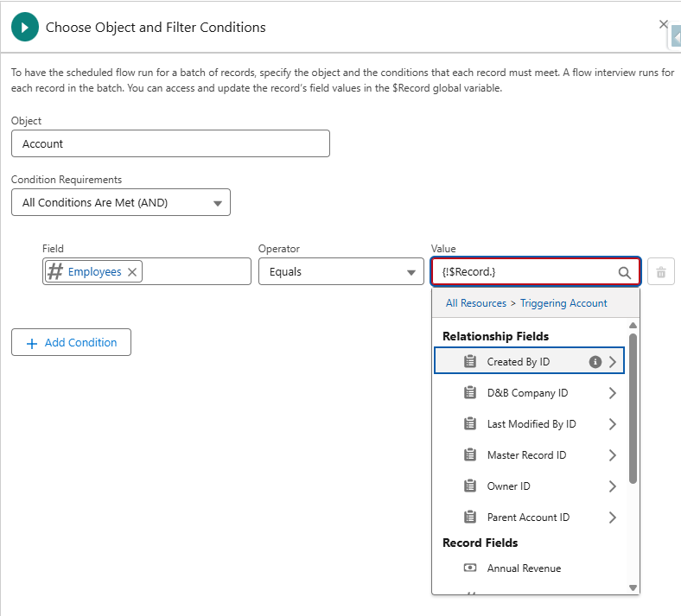Viewport: 681px width, 616px height.
Task: Expand D&B Company ID relationship fields
Action: point(613,393)
